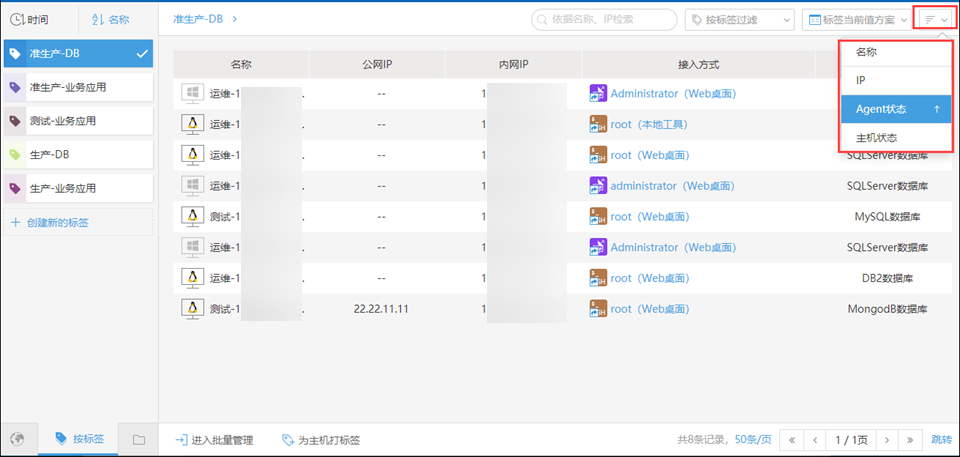
Task: Select Agent状态 in the sort menu
Action: tap(895, 108)
